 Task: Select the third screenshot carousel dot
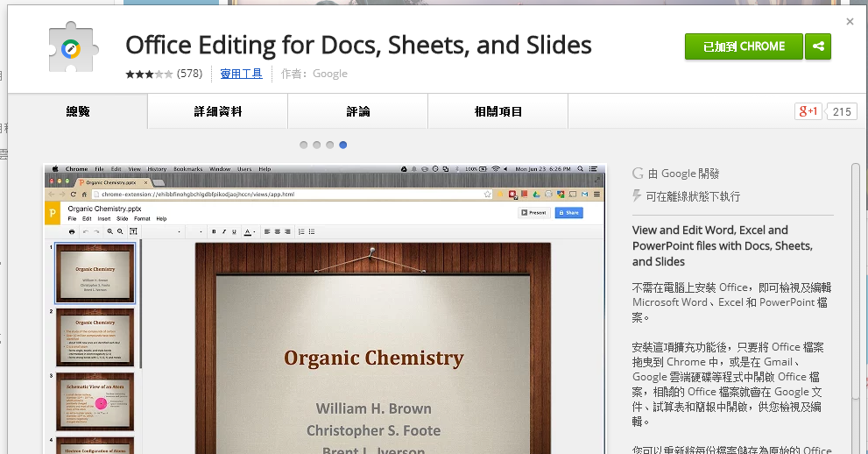coord(330,145)
